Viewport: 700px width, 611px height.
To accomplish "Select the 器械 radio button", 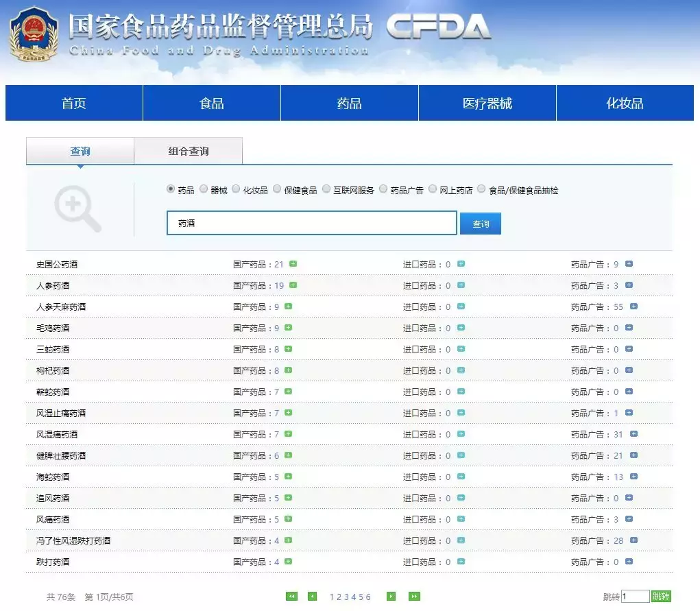I will point(204,189).
